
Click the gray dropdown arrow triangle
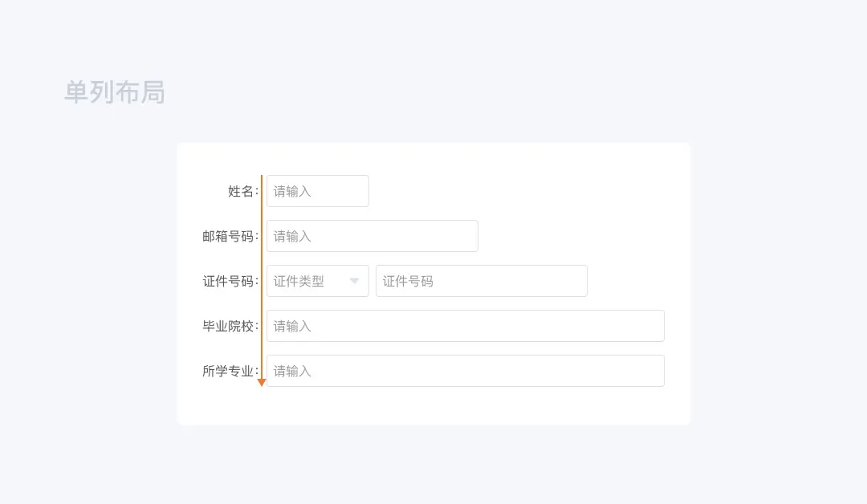click(354, 281)
